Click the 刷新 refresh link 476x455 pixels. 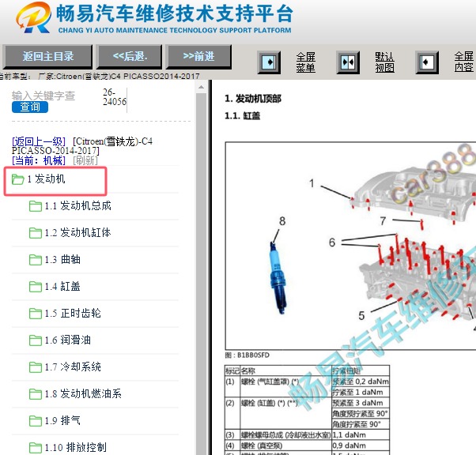85,160
